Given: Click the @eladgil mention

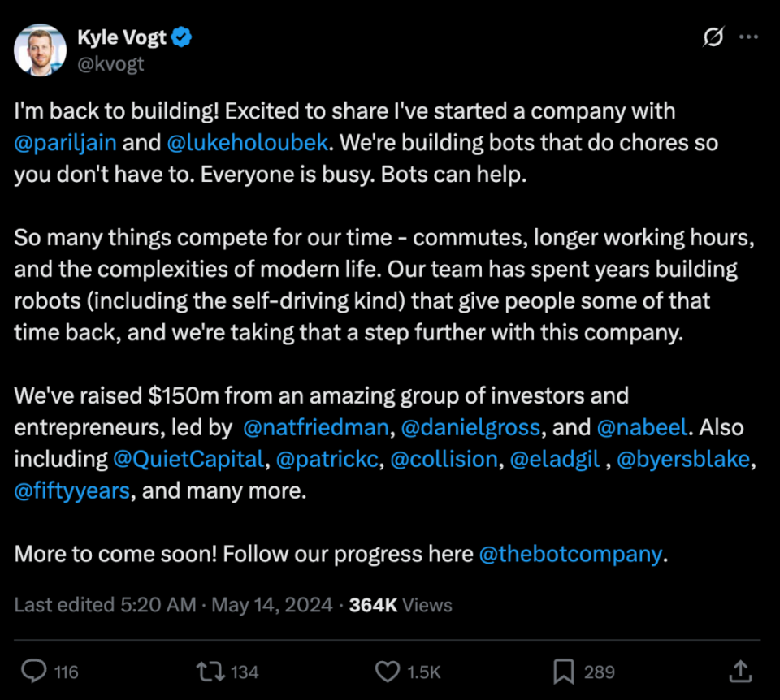Looking at the screenshot, I should (554, 459).
